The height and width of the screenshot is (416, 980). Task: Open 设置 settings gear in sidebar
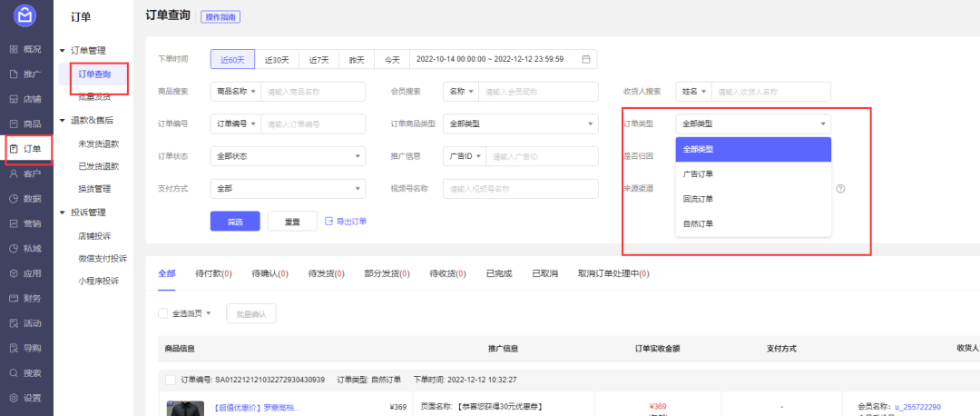click(14, 398)
